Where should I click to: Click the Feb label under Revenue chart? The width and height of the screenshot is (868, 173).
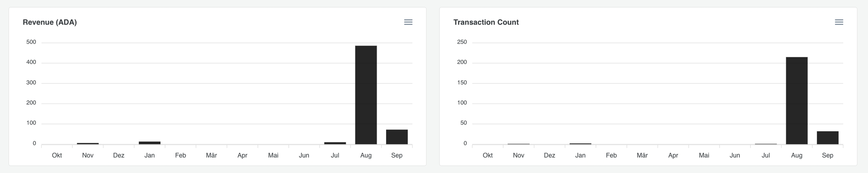pos(180,155)
